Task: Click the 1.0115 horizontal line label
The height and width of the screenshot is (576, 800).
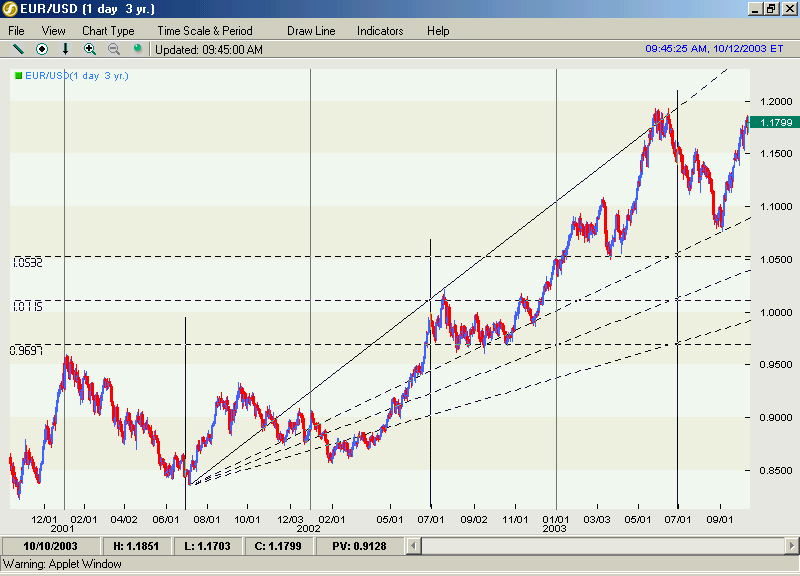Action: tap(28, 306)
